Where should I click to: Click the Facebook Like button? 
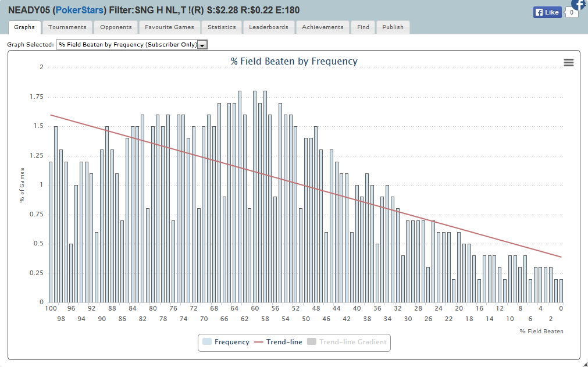pyautogui.click(x=547, y=12)
